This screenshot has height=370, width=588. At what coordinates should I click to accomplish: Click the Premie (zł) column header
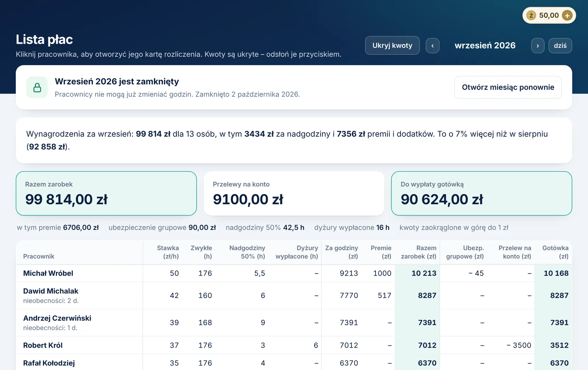[381, 252]
